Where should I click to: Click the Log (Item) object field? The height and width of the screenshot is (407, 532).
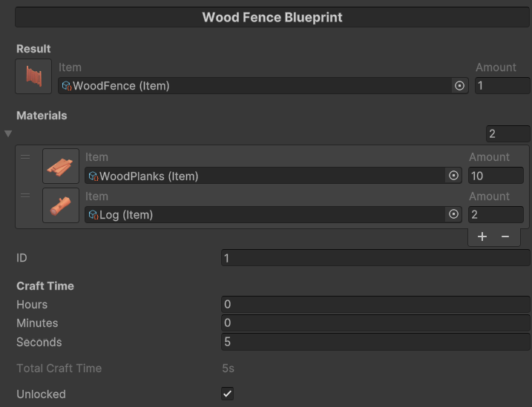[263, 215]
